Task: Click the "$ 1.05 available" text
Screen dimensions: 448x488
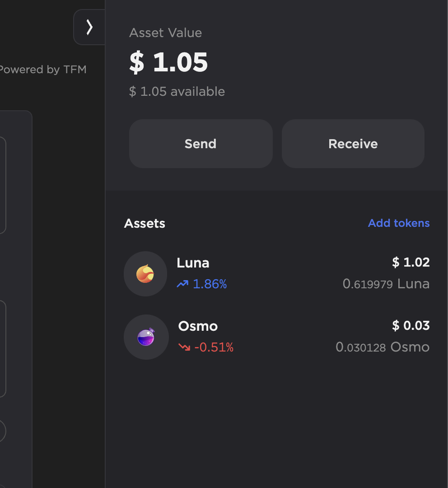Action: pos(177,92)
